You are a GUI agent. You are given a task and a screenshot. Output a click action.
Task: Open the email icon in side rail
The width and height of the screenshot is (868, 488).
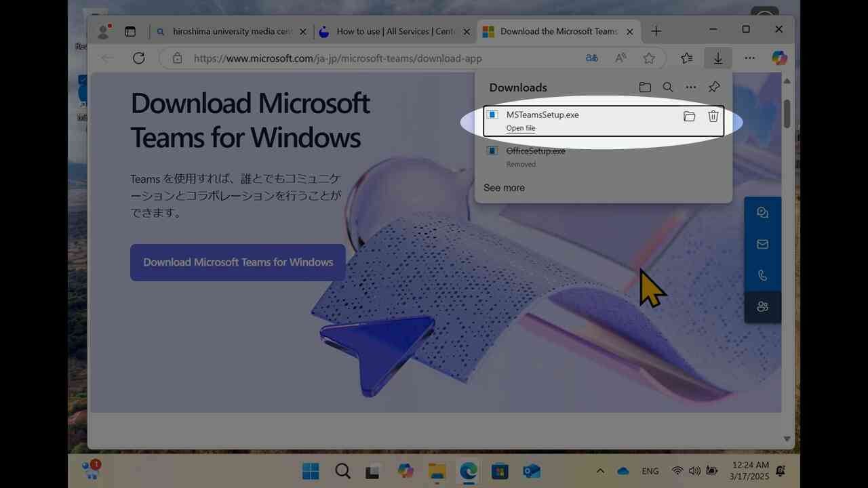tap(763, 244)
